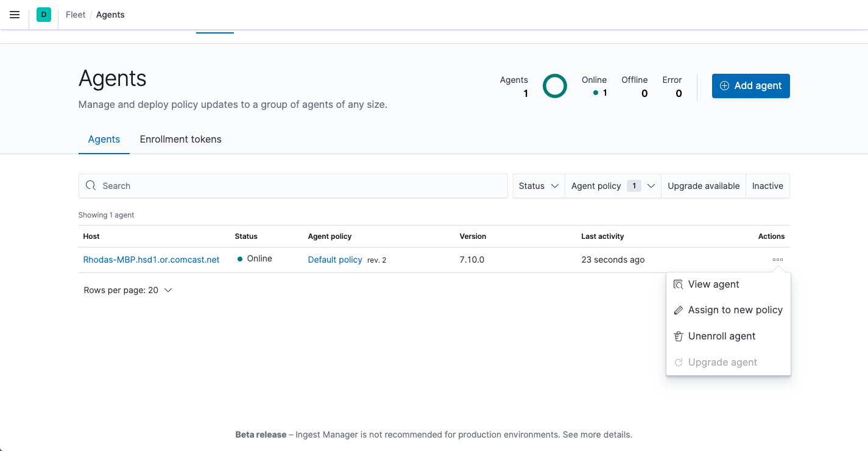Go to Fleet in the breadcrumb
868x451 pixels.
point(76,15)
